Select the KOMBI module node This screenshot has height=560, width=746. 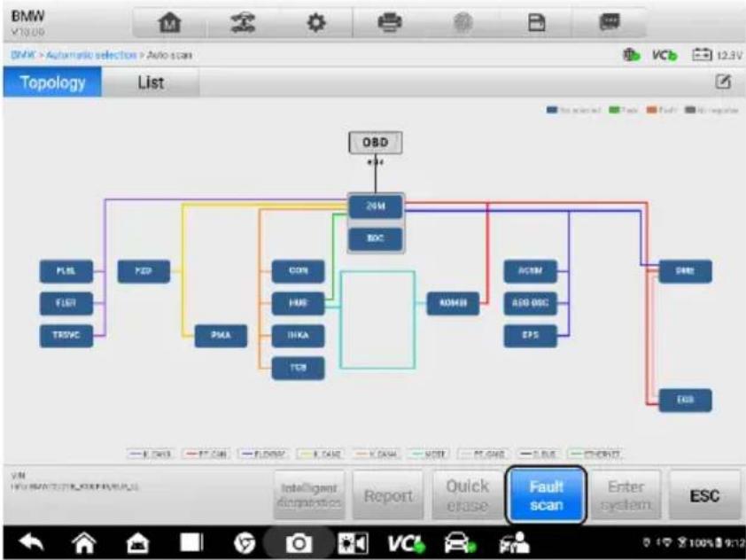(x=453, y=303)
